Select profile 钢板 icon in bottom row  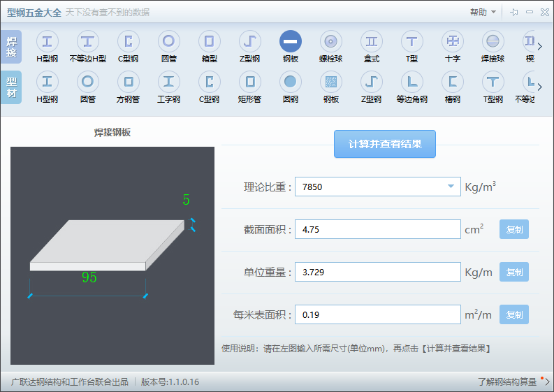pyautogui.click(x=331, y=82)
